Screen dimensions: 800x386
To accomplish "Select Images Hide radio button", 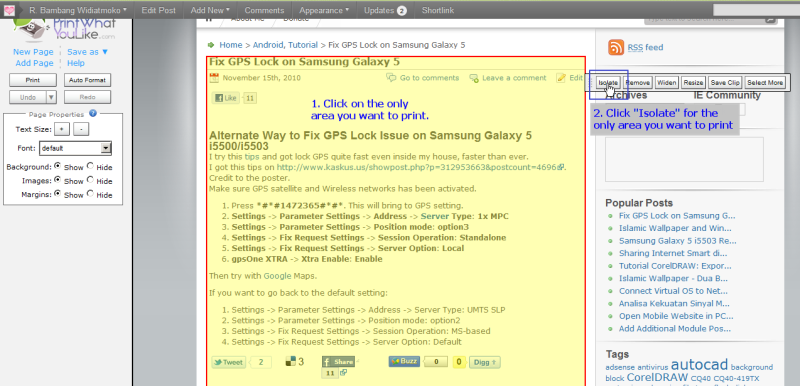I will 90,180.
